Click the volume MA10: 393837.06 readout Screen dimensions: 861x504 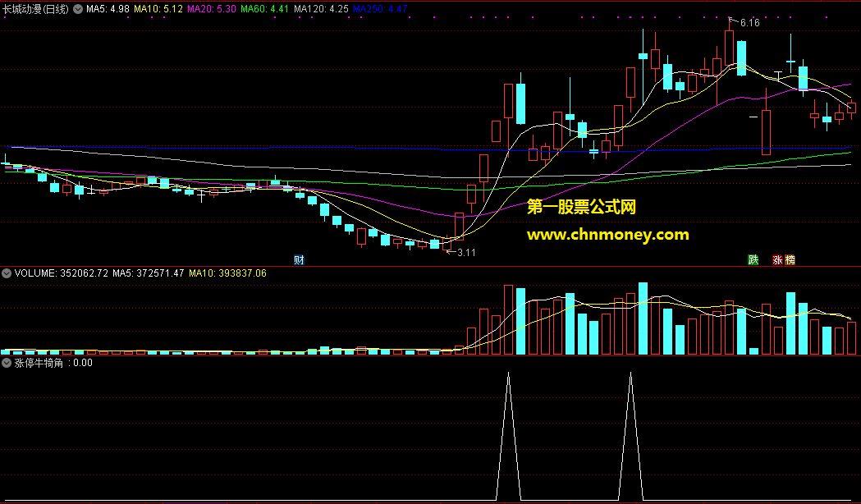[x=227, y=273]
